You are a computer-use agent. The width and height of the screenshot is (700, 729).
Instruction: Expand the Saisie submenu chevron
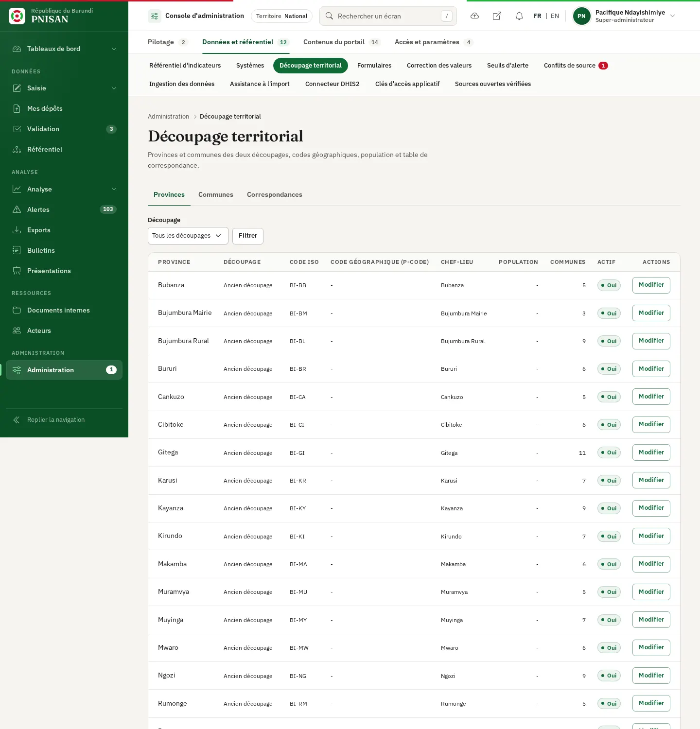point(114,88)
